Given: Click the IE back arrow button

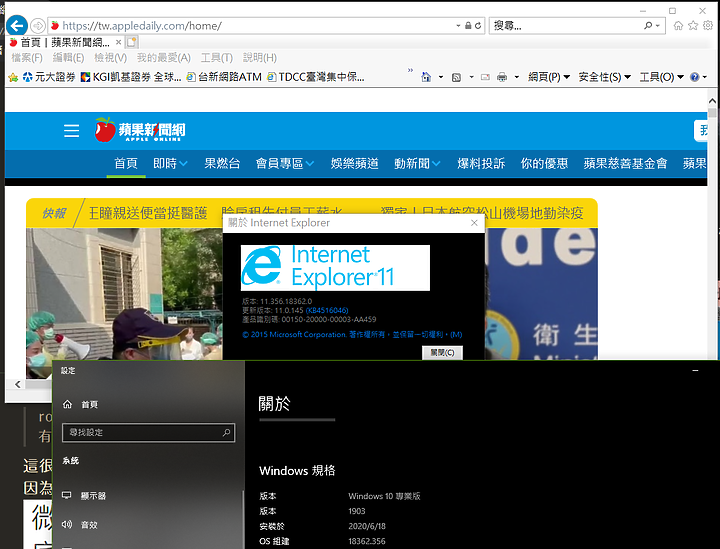Looking at the screenshot, I should pyautogui.click(x=17, y=25).
